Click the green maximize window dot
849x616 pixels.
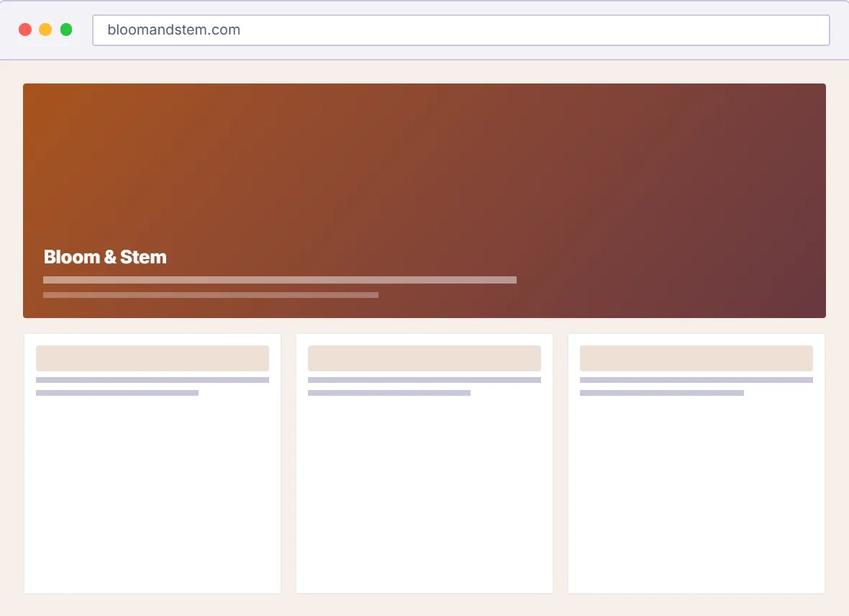pos(66,30)
